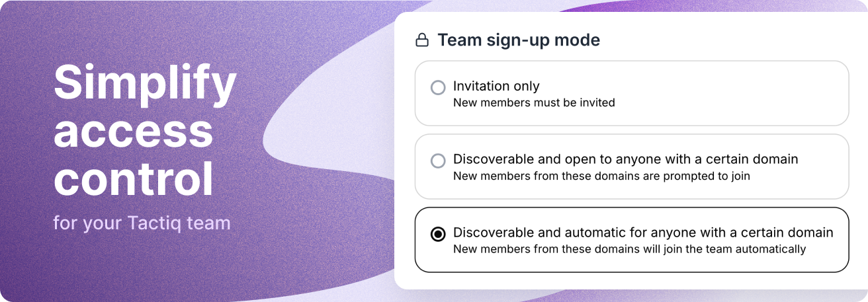Click the 'Team sign-up mode' heading
The height and width of the screenshot is (302, 868).
519,40
